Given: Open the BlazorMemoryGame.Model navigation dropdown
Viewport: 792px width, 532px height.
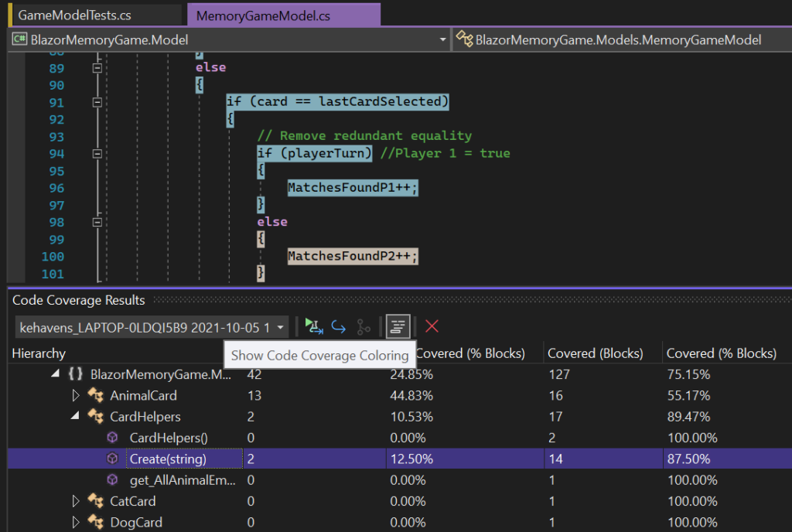Looking at the screenshot, I should coord(442,39).
